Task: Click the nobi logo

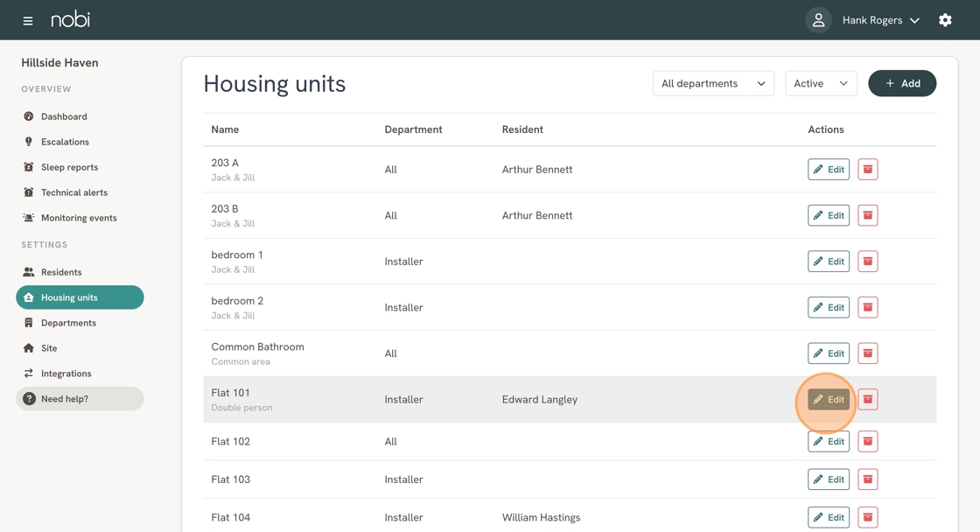Action: click(70, 19)
